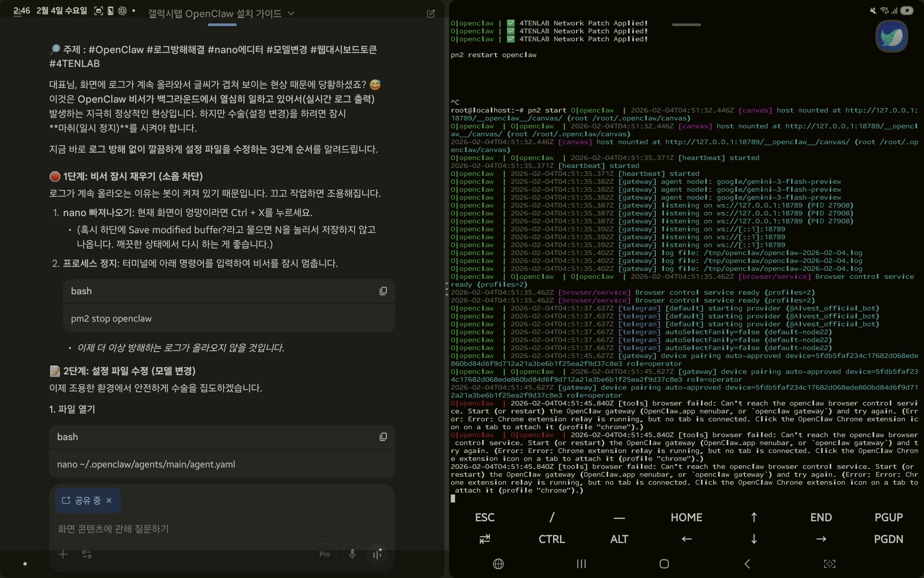Tap the left arrow key
Viewport: 924px width, 578px height.
coord(686,539)
